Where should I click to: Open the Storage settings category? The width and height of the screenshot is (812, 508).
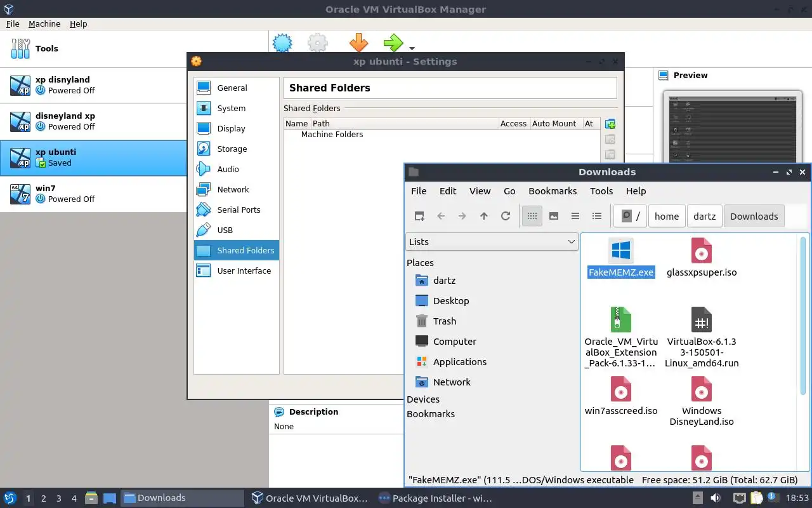click(236, 149)
